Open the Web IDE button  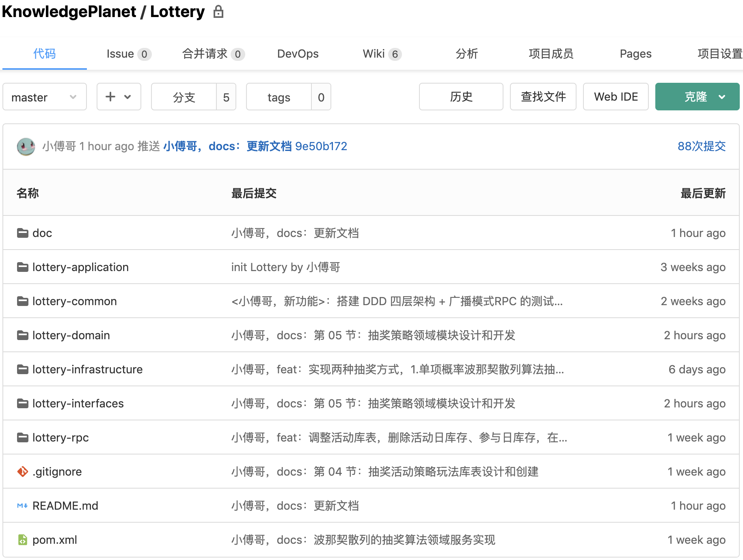point(616,97)
